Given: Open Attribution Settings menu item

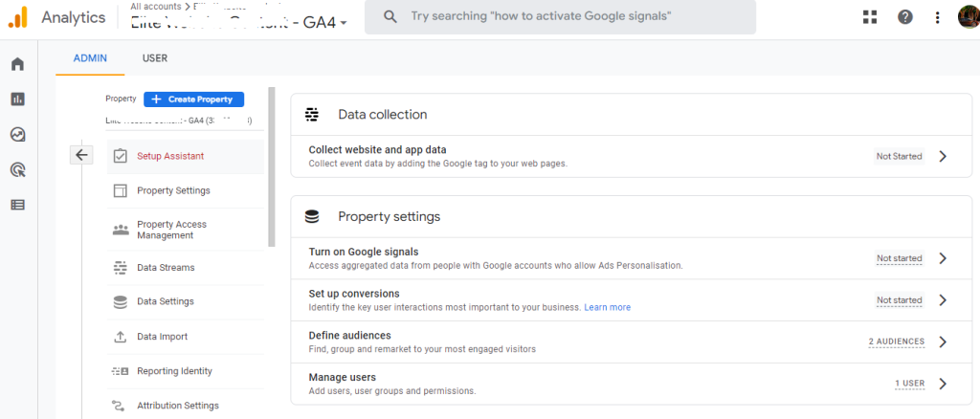Looking at the screenshot, I should click(185, 406).
